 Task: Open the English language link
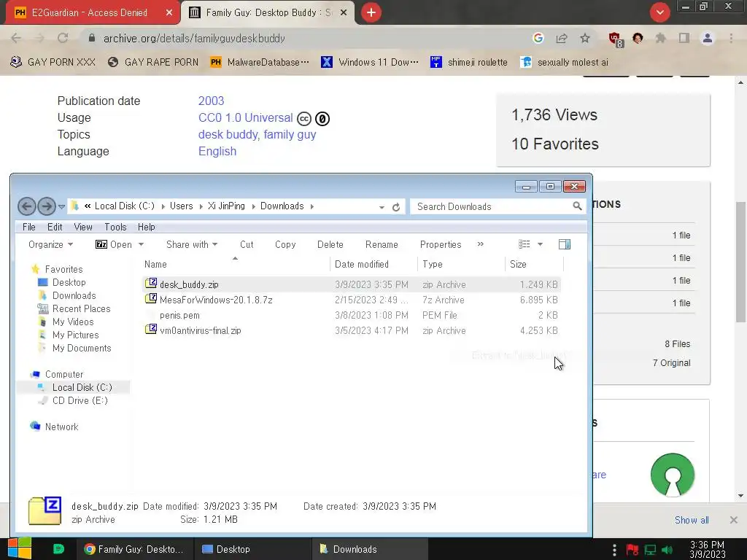tap(217, 151)
